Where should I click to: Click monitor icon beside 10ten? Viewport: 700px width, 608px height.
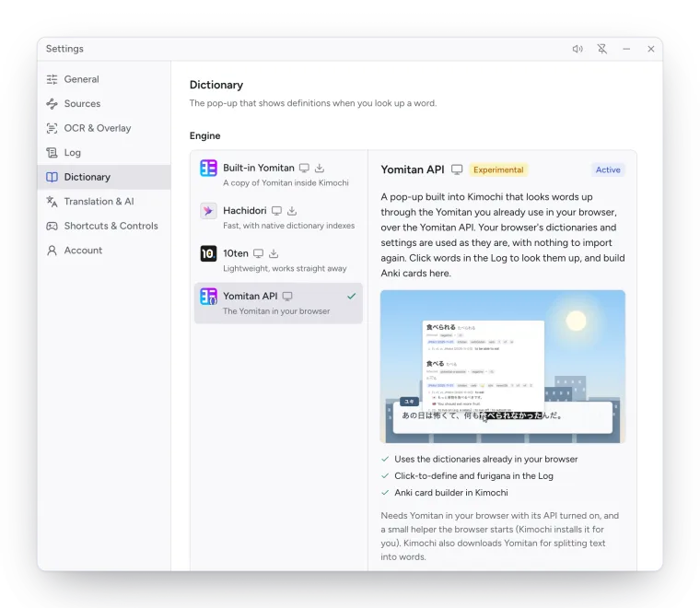(x=258, y=253)
